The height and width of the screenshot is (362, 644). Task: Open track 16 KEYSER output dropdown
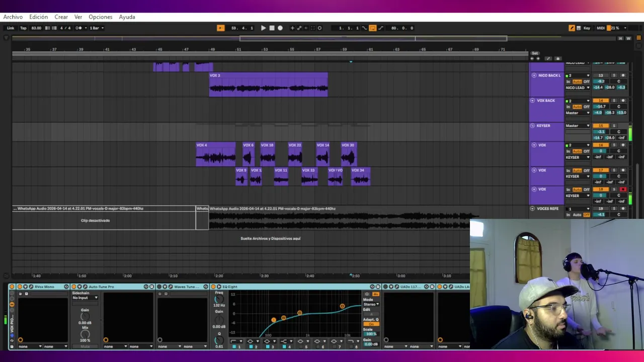[x=578, y=157]
